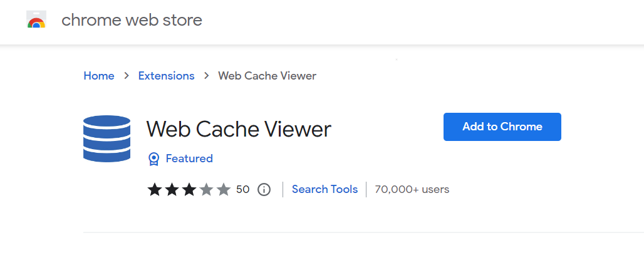
Task: Click the Web Cache Viewer breadcrumb item
Action: click(267, 76)
